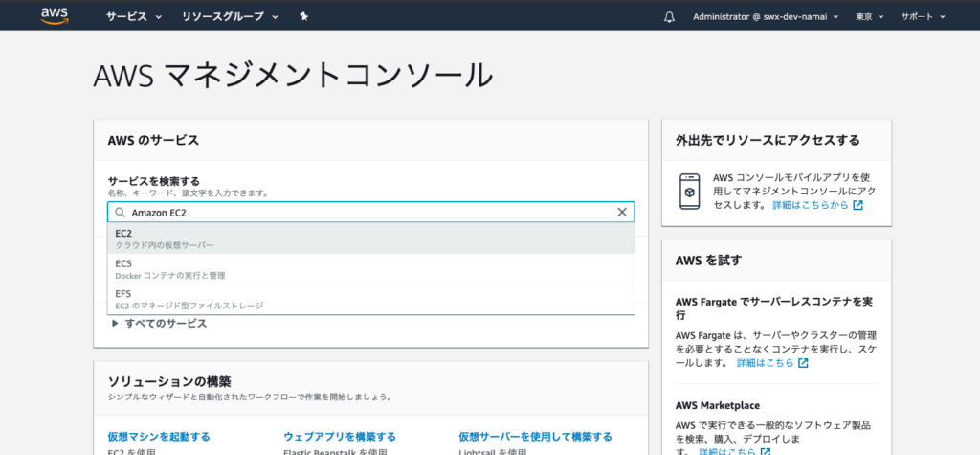The image size is (980, 455).
Task: Clear the search field with X icon
Action: (621, 213)
